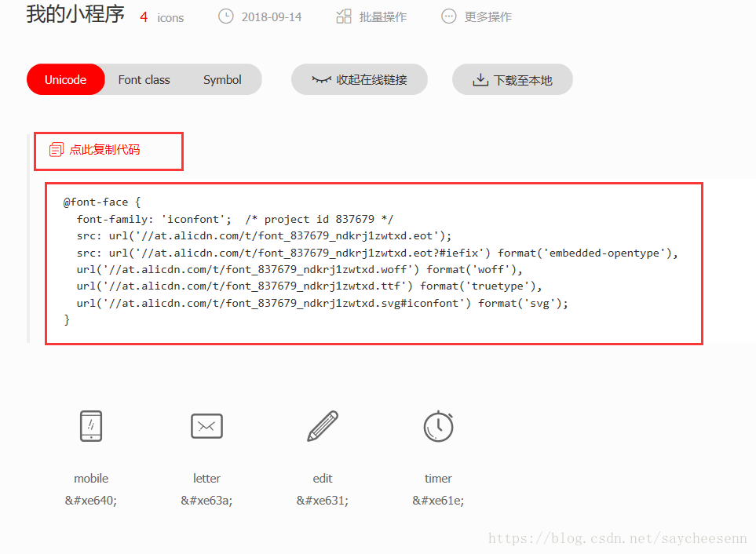This screenshot has height=554, width=756.
Task: Click the code line with format('svg')
Action: 322,303
